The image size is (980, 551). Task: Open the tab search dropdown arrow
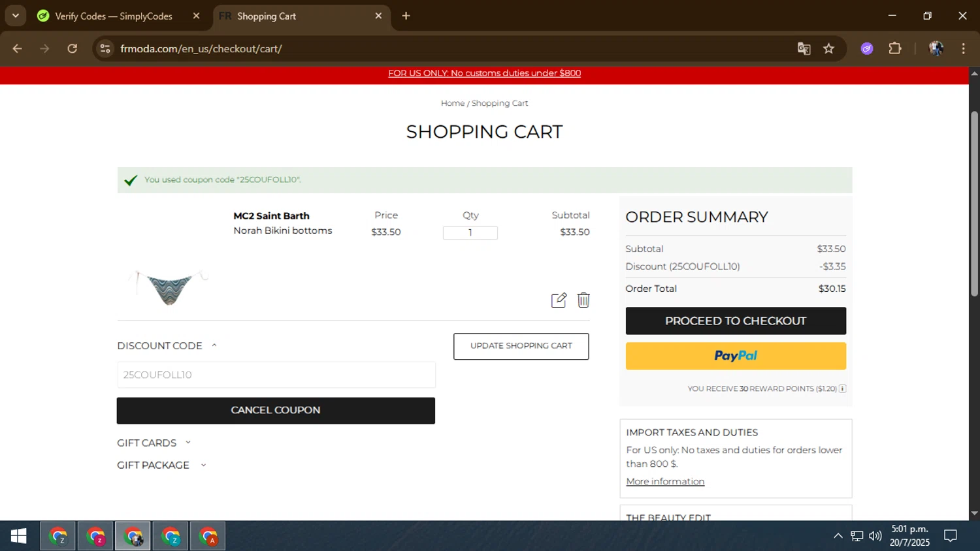pyautogui.click(x=16, y=16)
